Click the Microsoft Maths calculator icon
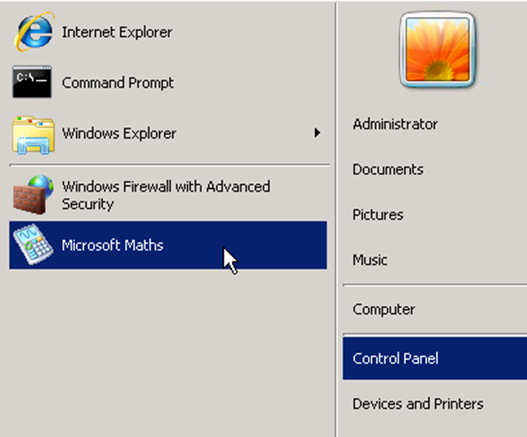The width and height of the screenshot is (527, 437). pos(33,245)
